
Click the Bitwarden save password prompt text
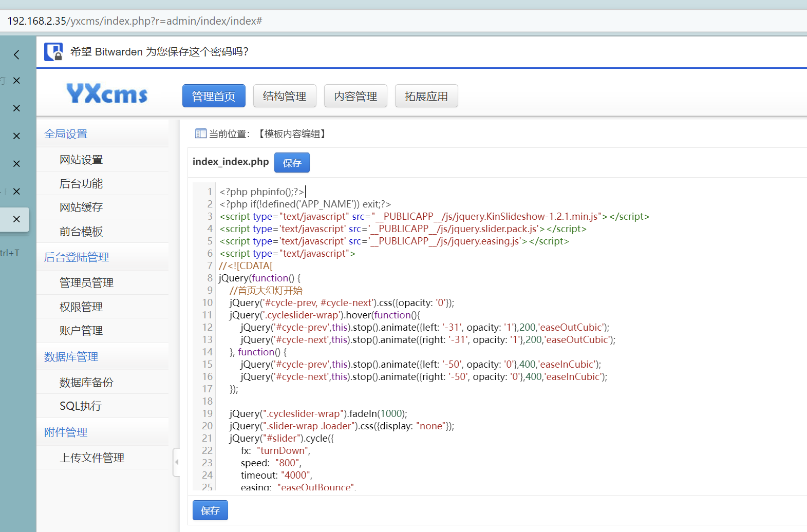(159, 52)
